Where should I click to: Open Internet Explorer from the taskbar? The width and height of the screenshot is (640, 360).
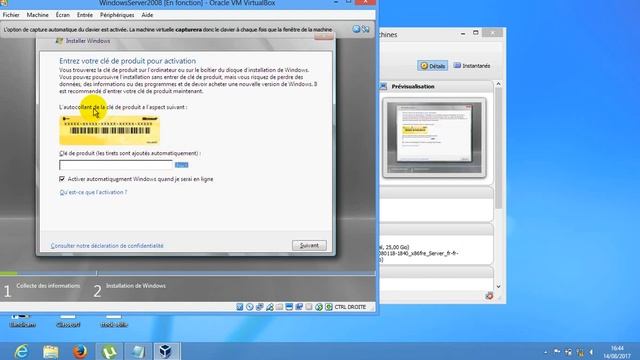(21, 351)
